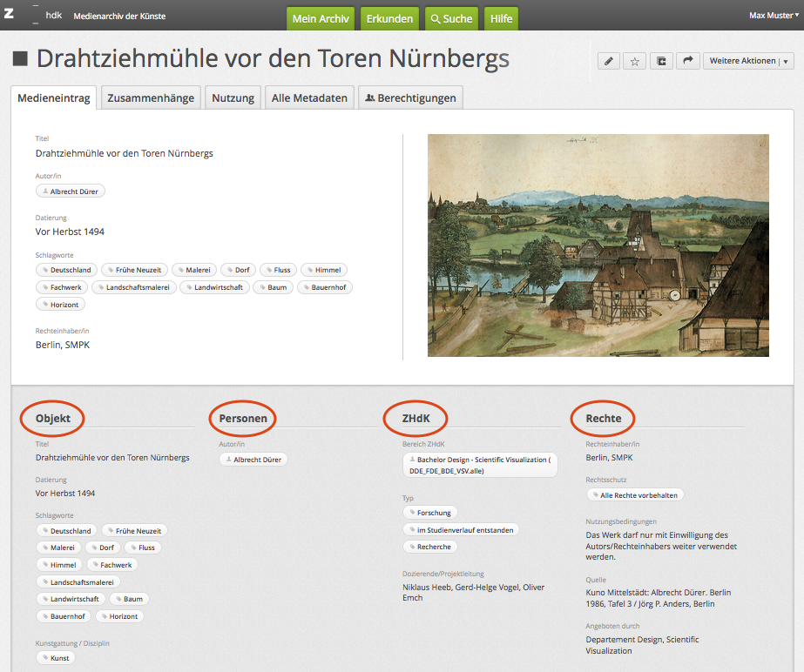Screen dimensions: 804x672
Task: Mark entry as favorite with star icon
Action: point(635,61)
